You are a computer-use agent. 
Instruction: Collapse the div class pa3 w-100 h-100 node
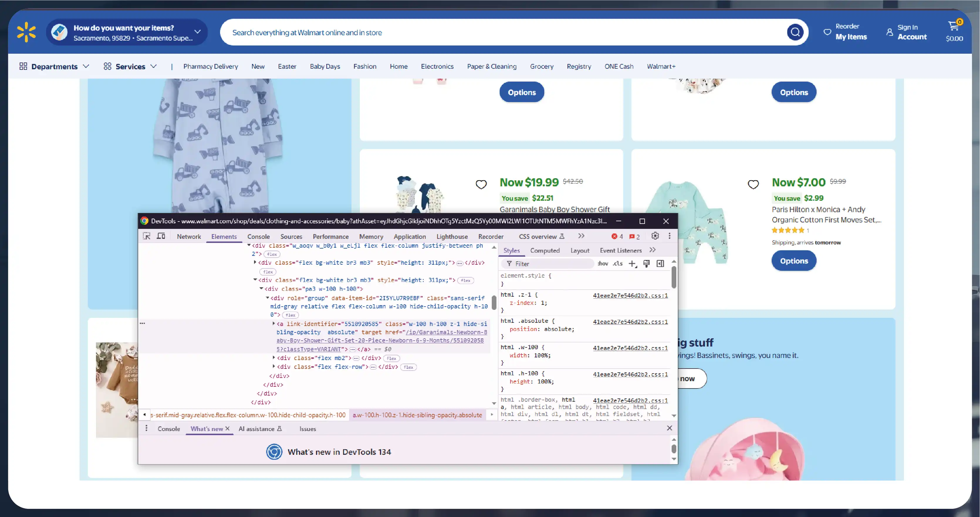point(261,289)
